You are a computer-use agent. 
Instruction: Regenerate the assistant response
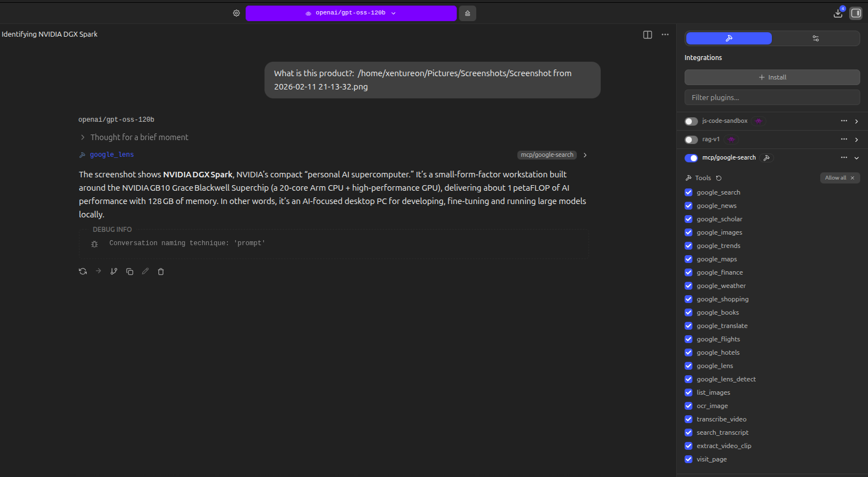83,271
